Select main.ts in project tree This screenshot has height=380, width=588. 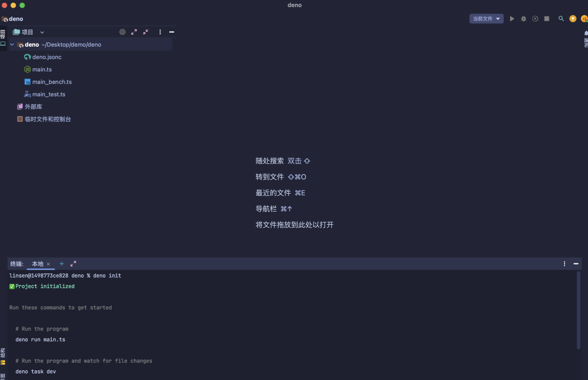[42, 69]
